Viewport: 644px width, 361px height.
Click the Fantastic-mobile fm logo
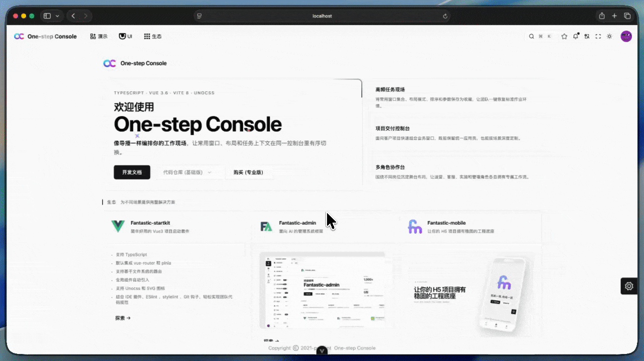coord(415,227)
